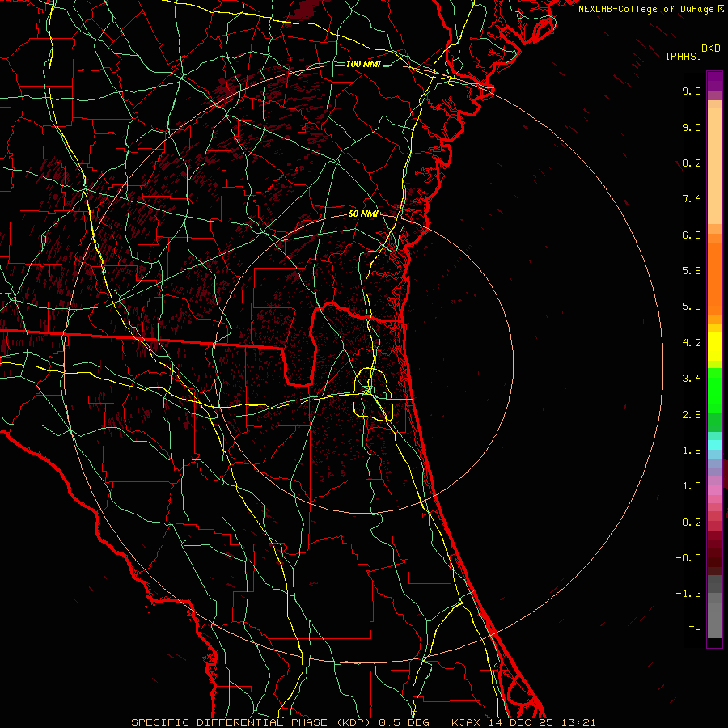
Task: Pick the bright green segment beside 3.4
Action: point(714,390)
